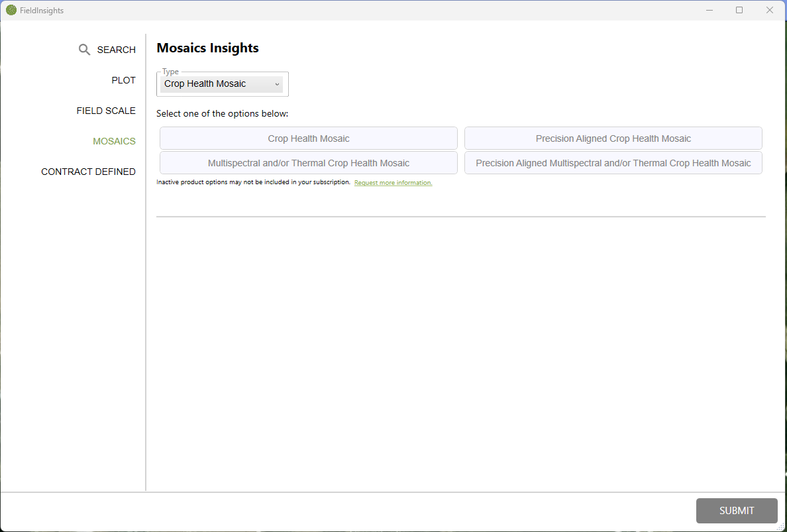Choose the Crop Health Mosaic option button
The height and width of the screenshot is (532, 787).
coord(309,138)
